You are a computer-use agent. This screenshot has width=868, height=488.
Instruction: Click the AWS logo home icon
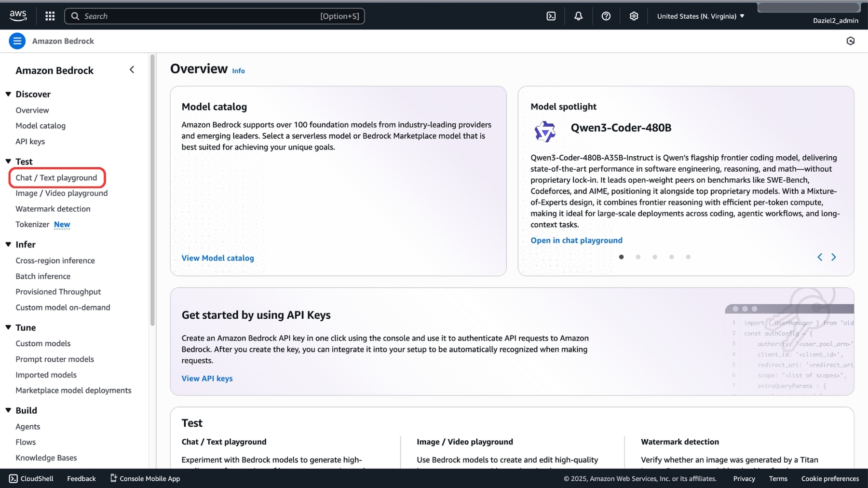point(18,15)
